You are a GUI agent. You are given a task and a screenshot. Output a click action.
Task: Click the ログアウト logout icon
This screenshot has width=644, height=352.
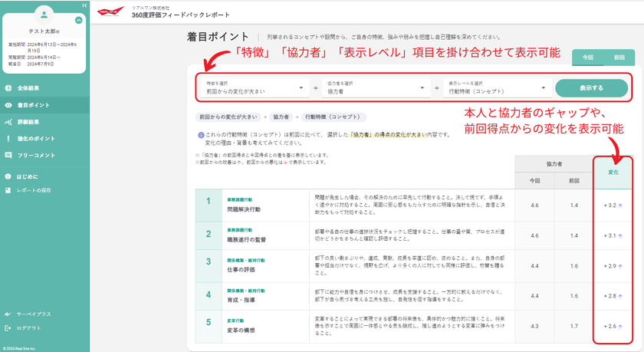[8, 327]
